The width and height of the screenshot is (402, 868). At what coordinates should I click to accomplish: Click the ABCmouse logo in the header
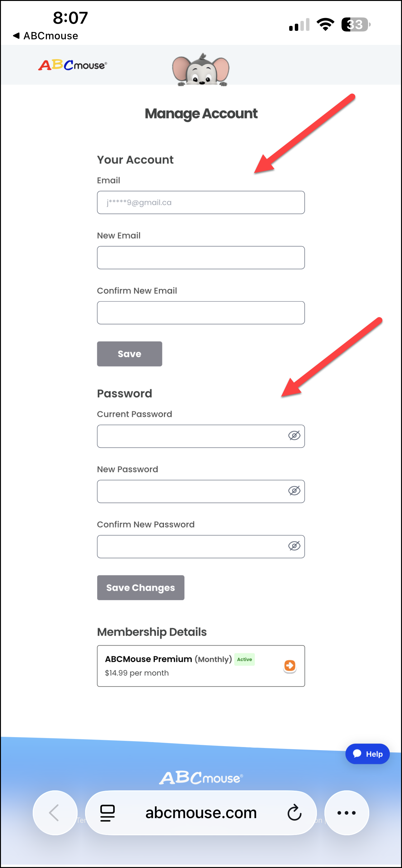coord(73,65)
